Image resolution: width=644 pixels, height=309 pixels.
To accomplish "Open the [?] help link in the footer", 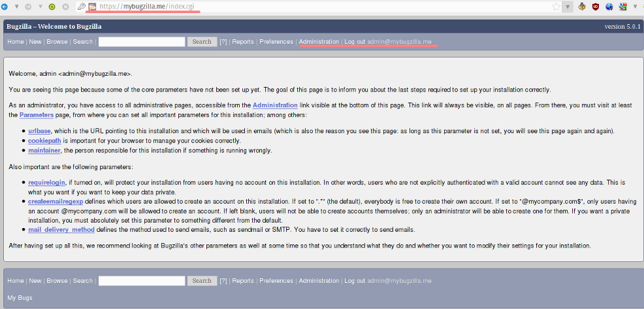I will tap(223, 281).
